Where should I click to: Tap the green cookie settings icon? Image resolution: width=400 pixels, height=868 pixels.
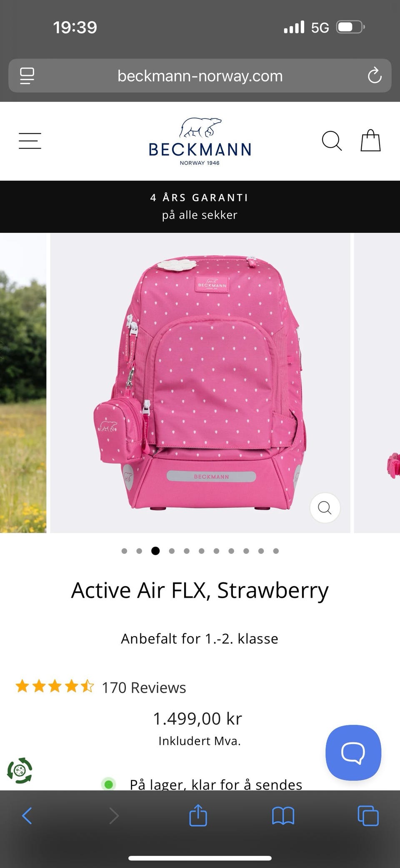pos(20,770)
